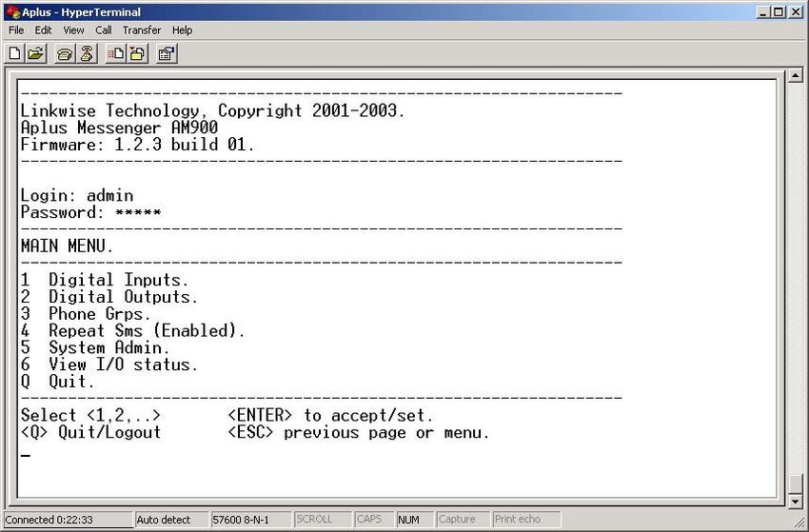
Task: Click the 'Password: *****' line
Action: pyautogui.click(x=90, y=212)
